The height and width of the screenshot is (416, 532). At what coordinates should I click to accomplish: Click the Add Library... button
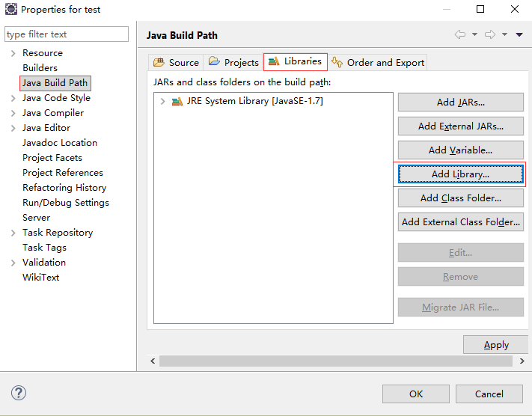coord(461,174)
